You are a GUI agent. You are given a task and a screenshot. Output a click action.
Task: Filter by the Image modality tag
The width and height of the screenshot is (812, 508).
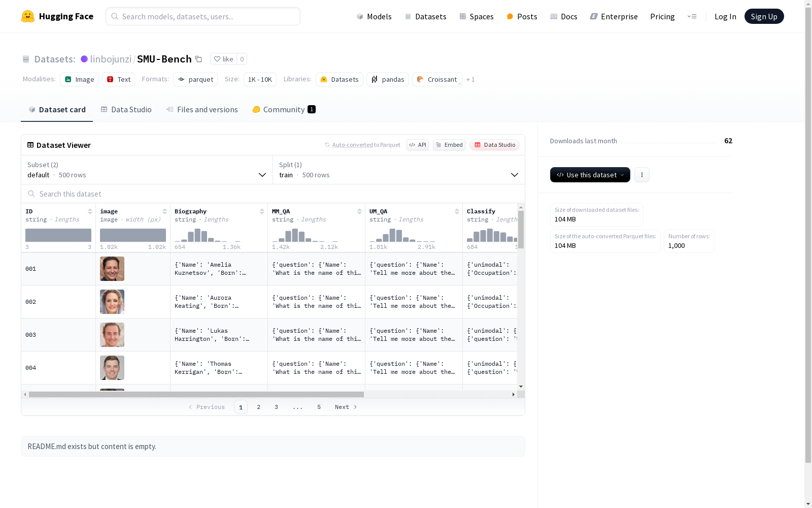(79, 79)
